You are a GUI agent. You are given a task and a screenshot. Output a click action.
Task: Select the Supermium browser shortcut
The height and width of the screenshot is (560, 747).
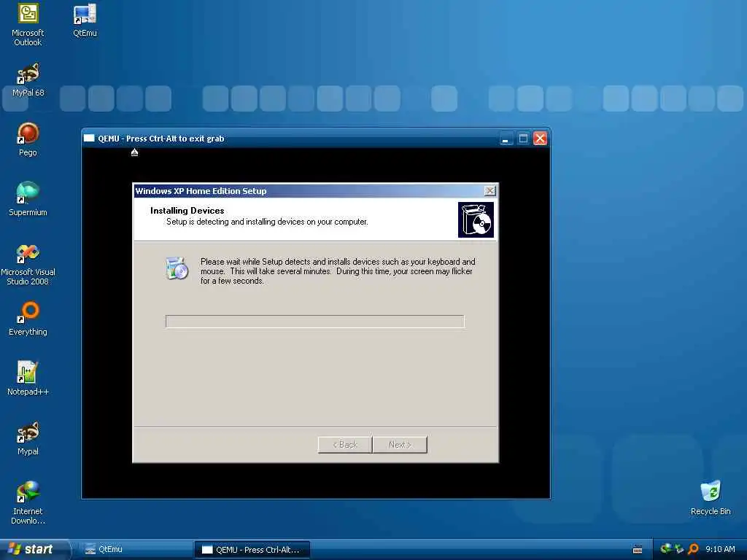click(x=28, y=199)
